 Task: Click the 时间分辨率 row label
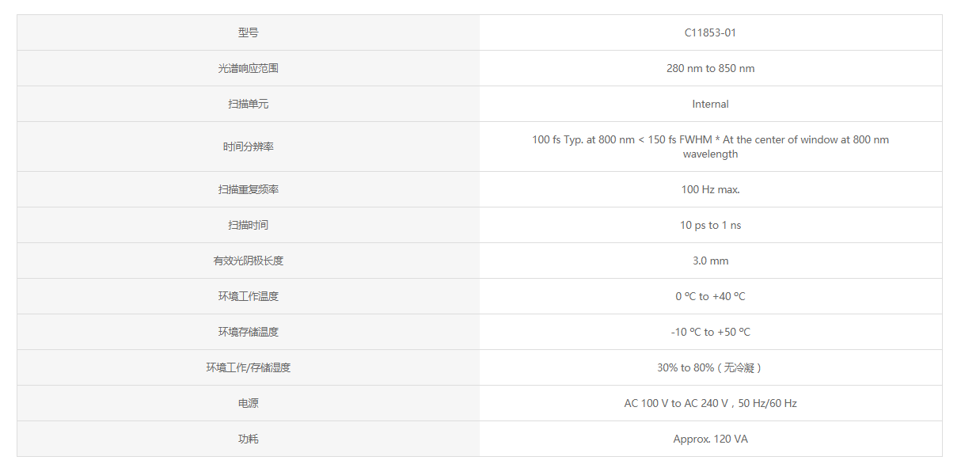(x=248, y=146)
